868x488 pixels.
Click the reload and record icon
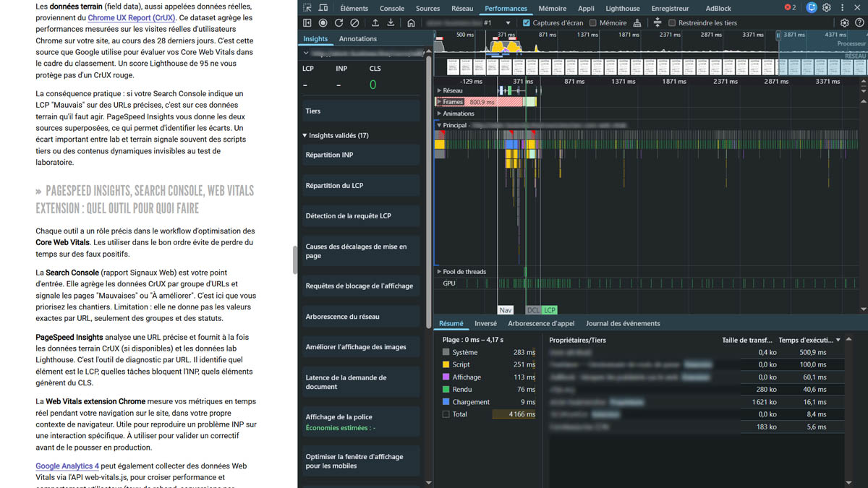[x=339, y=23]
